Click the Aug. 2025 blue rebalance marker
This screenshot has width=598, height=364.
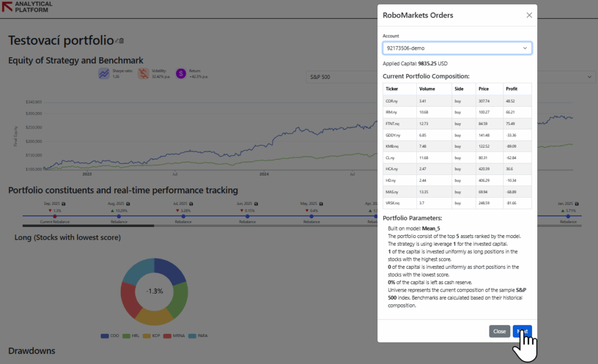[119, 216]
